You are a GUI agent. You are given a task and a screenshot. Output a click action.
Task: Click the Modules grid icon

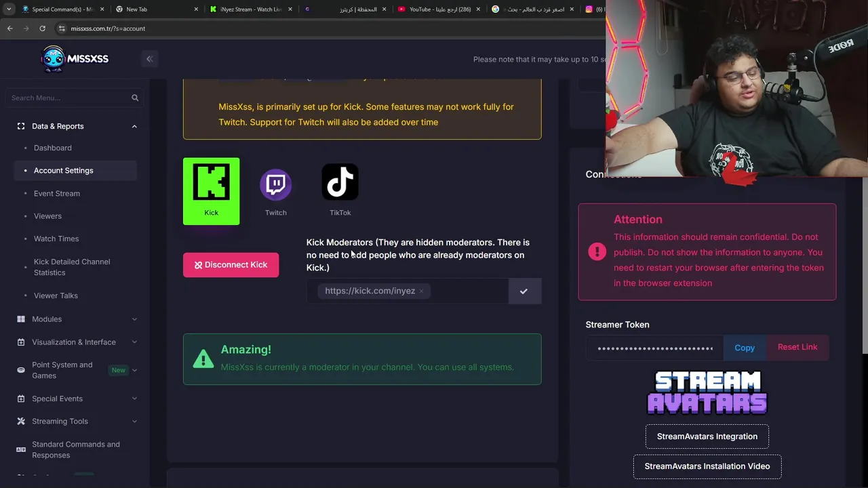(x=20, y=319)
